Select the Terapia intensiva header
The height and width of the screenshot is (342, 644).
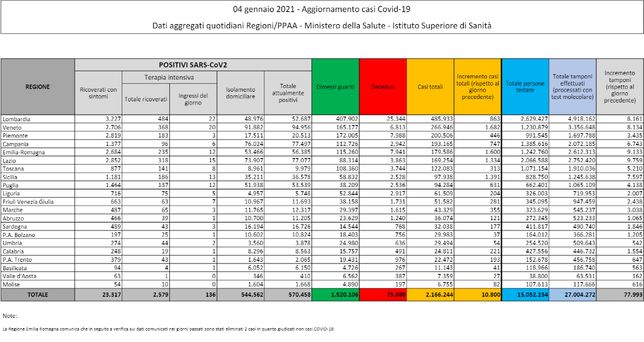pos(169,77)
